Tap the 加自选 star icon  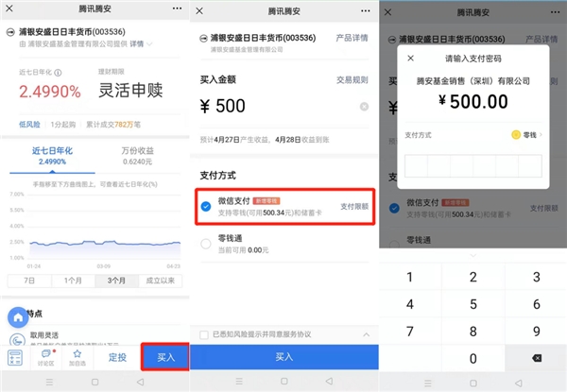(x=77, y=358)
